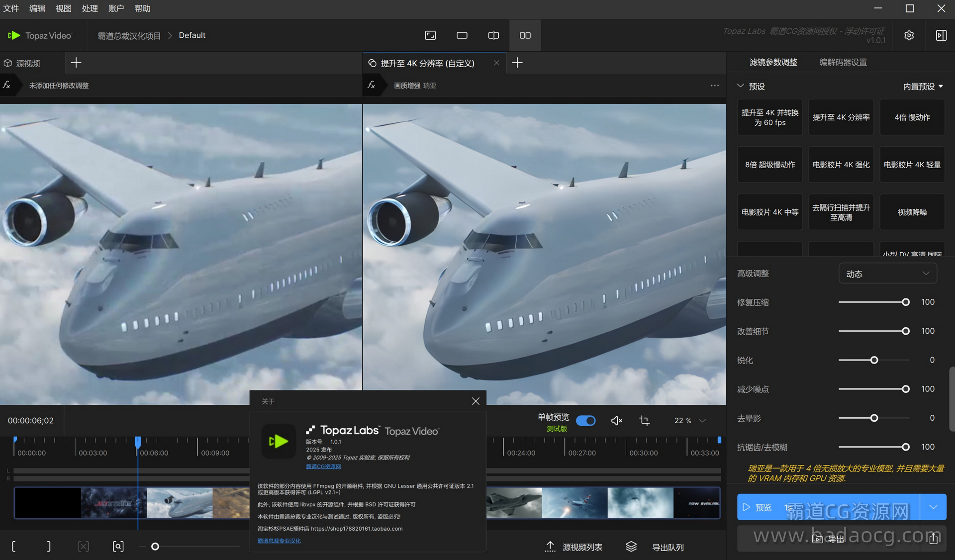The width and height of the screenshot is (955, 560).
Task: Open the export queue layers icon
Action: tap(631, 547)
